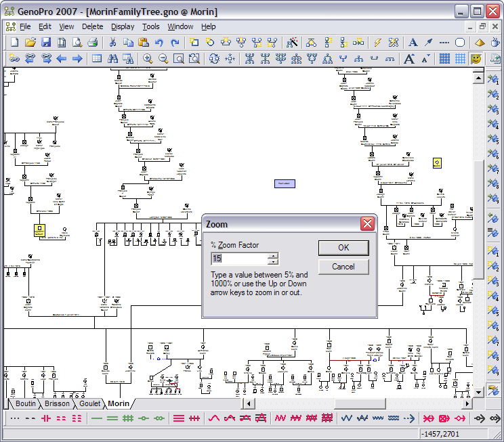
Task: Open the Window menu
Action: pos(180,26)
